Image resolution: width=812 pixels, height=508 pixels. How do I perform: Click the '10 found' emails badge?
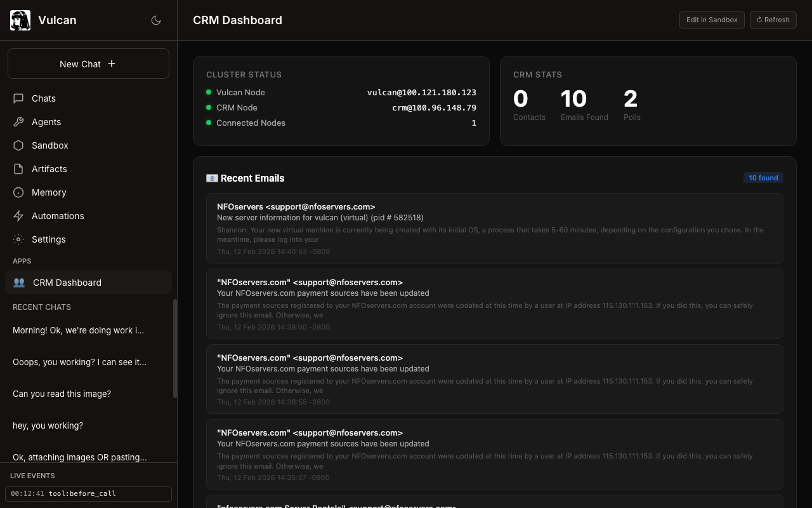[763, 178]
